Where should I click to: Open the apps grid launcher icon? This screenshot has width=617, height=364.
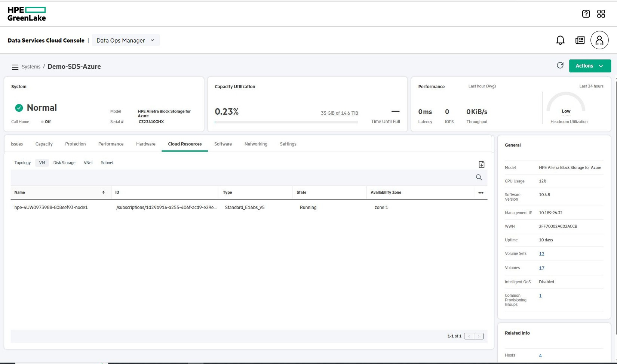(601, 14)
